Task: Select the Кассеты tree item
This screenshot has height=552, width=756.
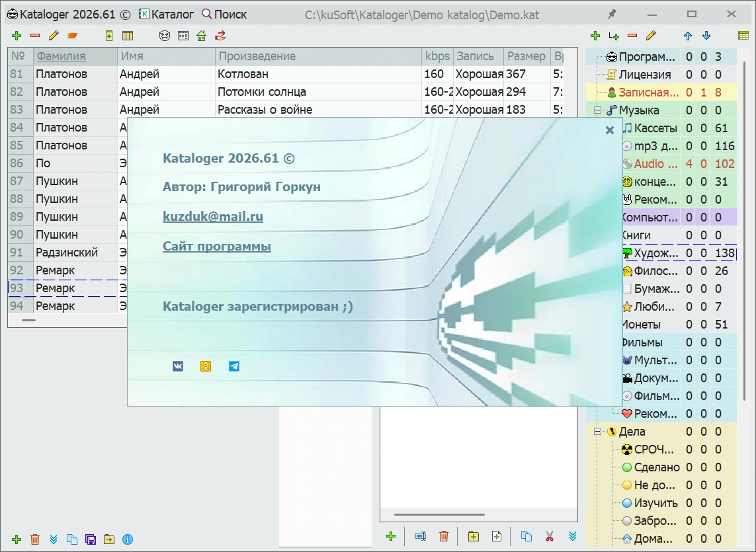Action: (655, 128)
